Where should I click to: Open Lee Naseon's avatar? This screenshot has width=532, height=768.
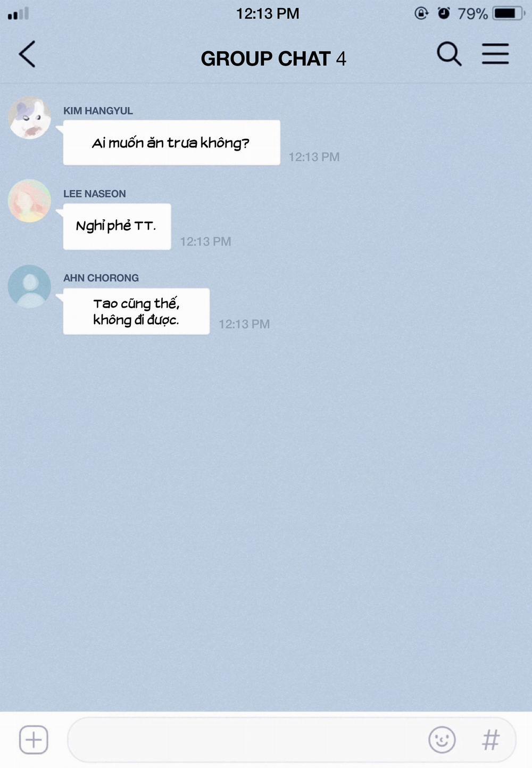pos(30,201)
